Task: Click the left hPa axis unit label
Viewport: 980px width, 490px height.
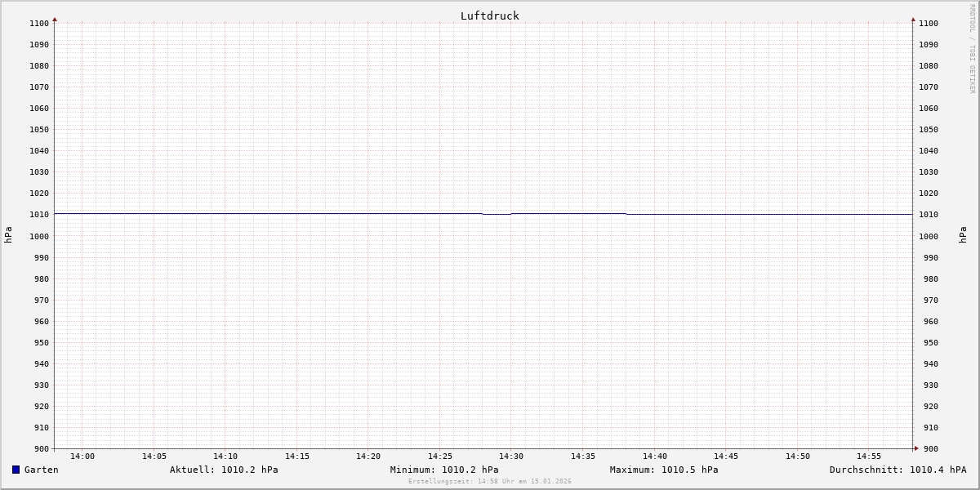Action: [8, 235]
